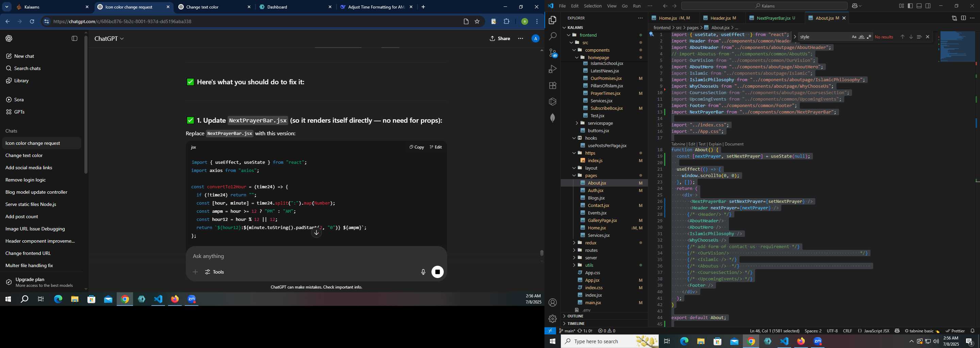Open the Selection menu in VS Code

coord(593,6)
